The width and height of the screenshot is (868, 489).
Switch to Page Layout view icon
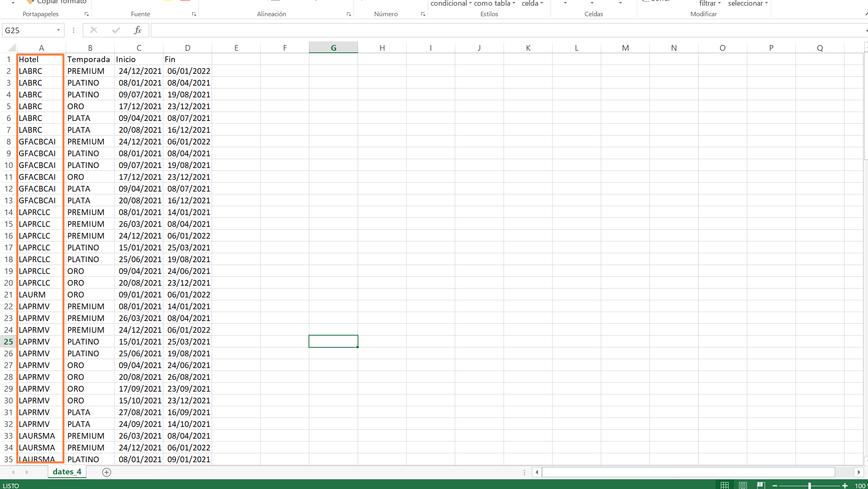coord(743,485)
